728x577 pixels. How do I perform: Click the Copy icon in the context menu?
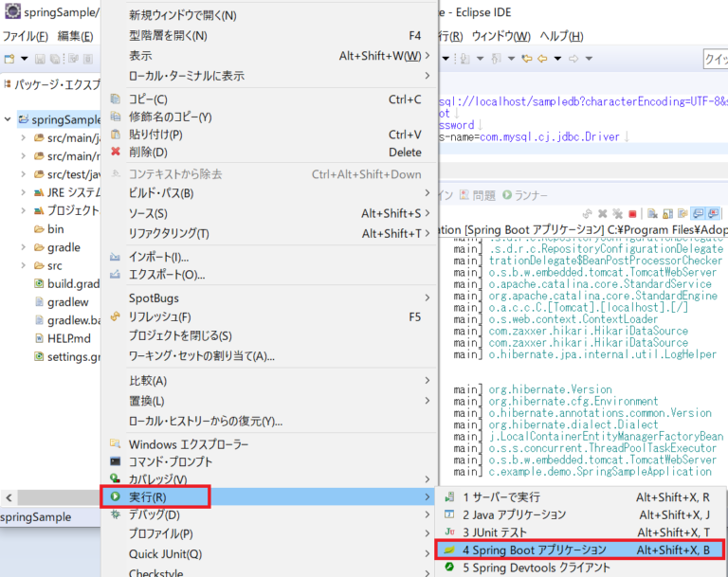pyautogui.click(x=115, y=99)
